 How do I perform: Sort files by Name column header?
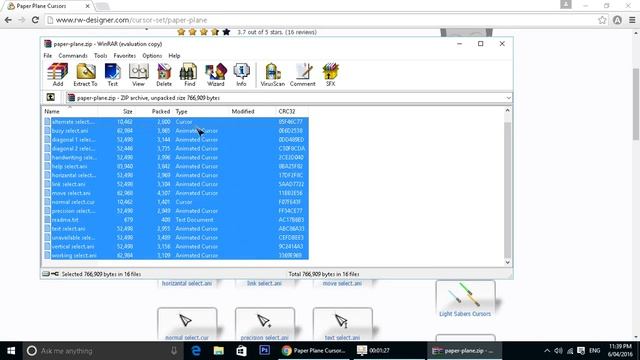[x=70, y=111]
